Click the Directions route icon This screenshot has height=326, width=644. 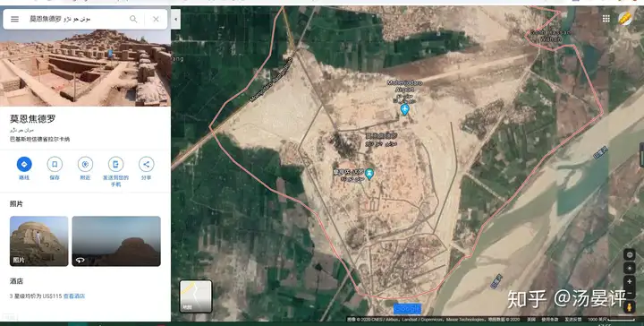pos(24,165)
